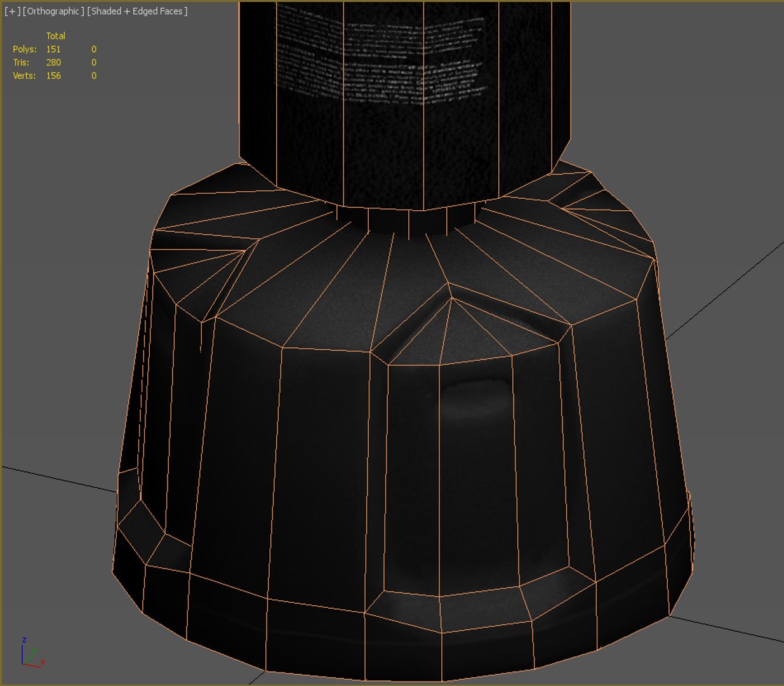
Task: Click the 'Verts:' statistics label
Action: tap(24, 76)
